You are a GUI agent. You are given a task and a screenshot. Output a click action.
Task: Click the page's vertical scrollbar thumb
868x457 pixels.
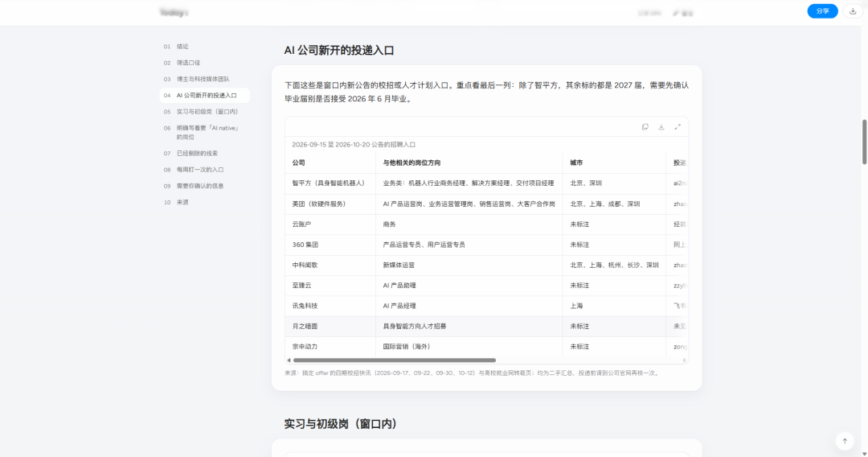tap(864, 142)
